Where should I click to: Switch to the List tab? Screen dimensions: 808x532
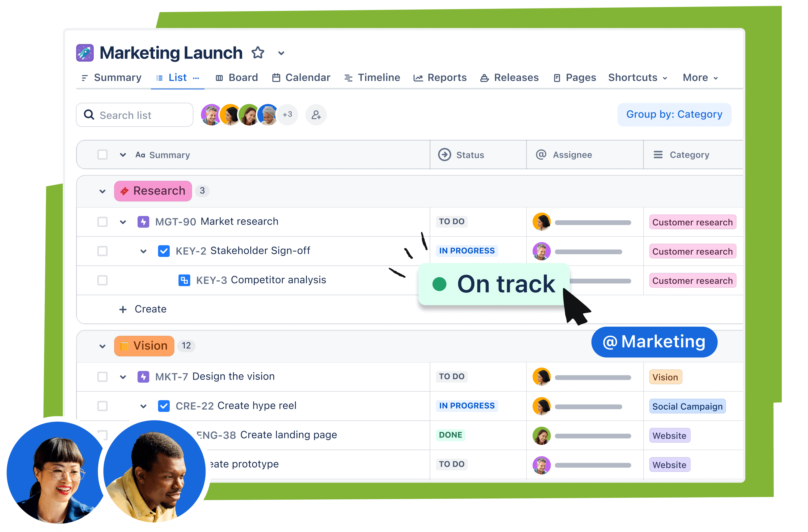click(x=176, y=78)
